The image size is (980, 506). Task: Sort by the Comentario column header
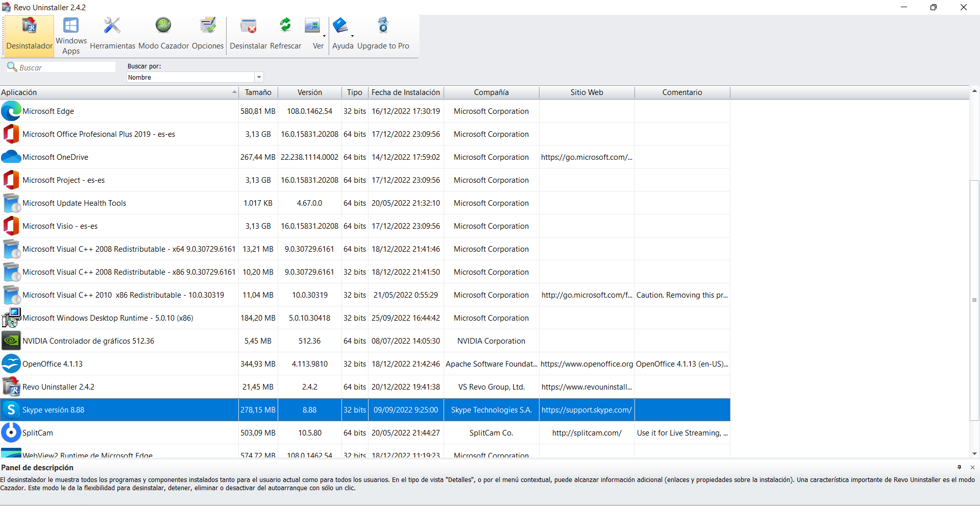682,92
